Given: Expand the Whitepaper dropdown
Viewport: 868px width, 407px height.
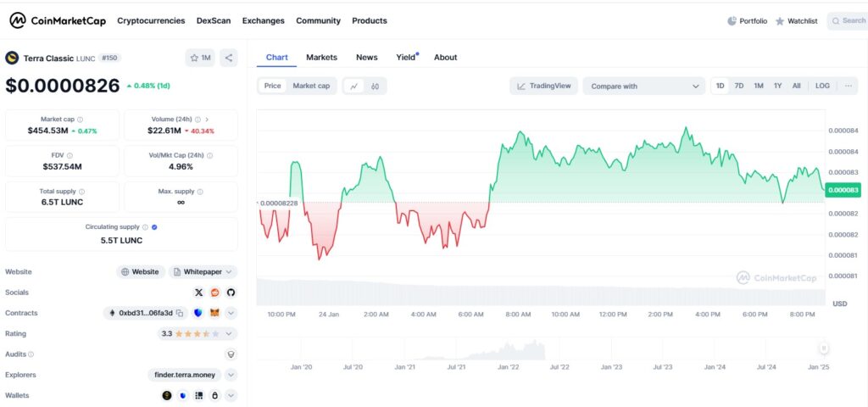Looking at the screenshot, I should tap(203, 272).
